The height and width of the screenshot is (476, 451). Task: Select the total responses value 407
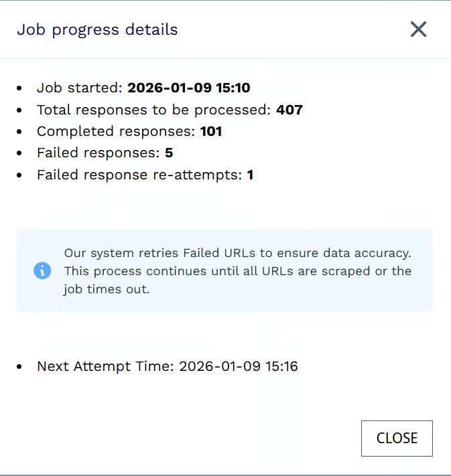click(x=289, y=110)
